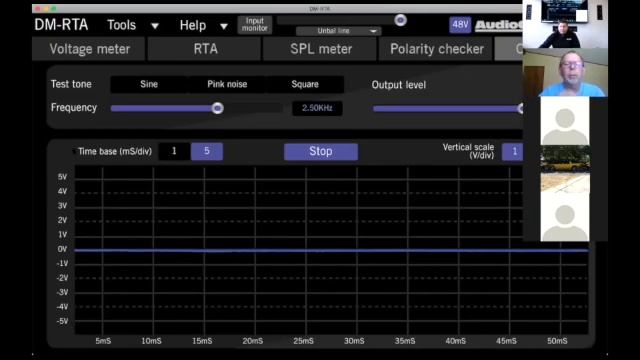Set vertical scale to 1 V/div
Viewport: 640px width, 360px height.
tap(513, 152)
